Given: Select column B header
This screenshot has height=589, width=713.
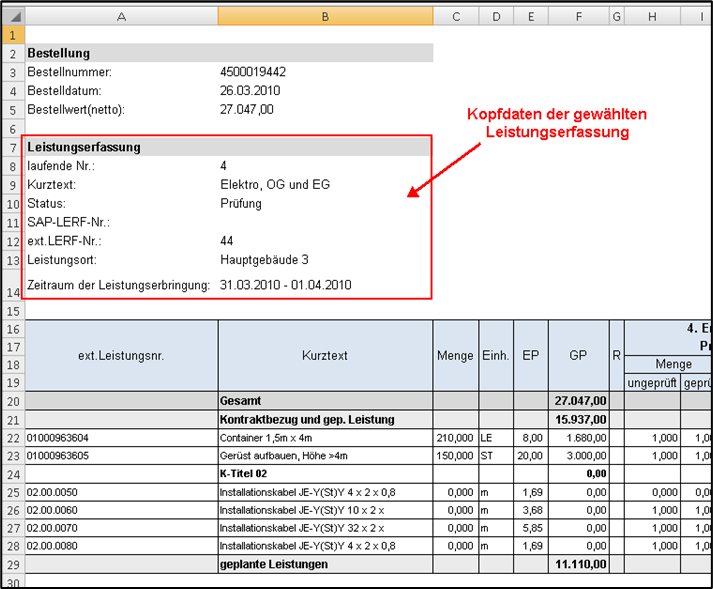Looking at the screenshot, I should (x=325, y=18).
